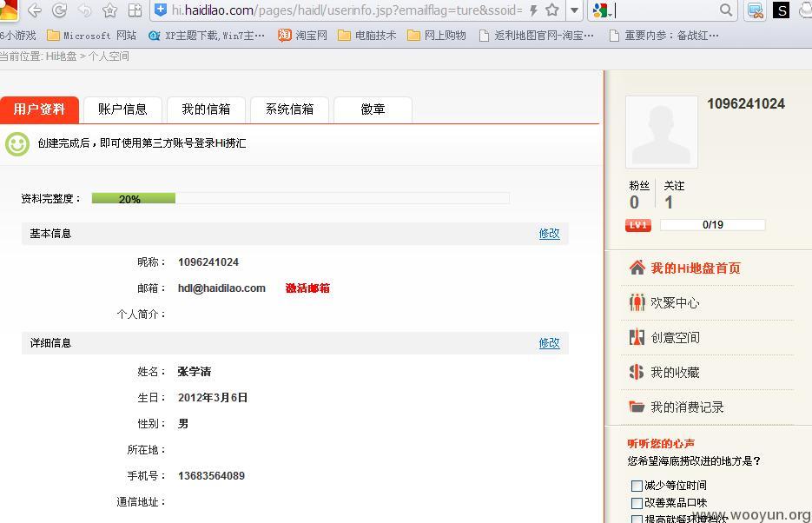Click the email hdl@haidilao.com
The width and height of the screenshot is (812, 523).
click(x=221, y=288)
